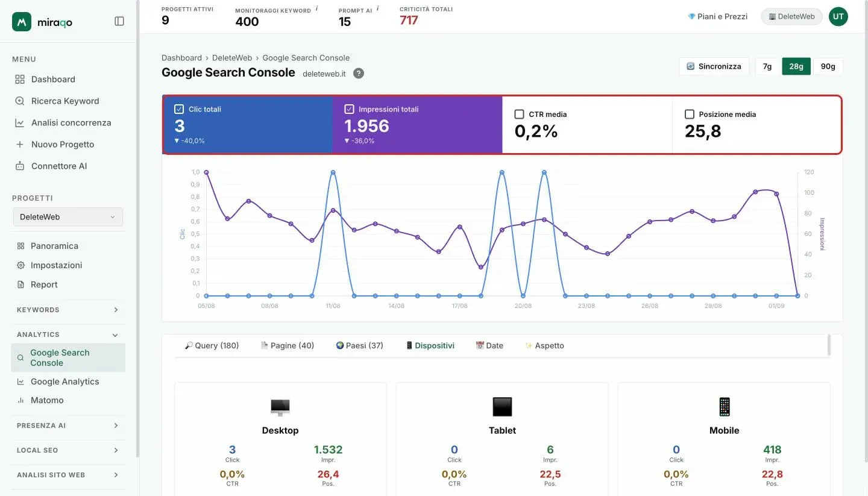Expand the LOCAL SEO section
This screenshot has width=868, height=496.
point(68,450)
